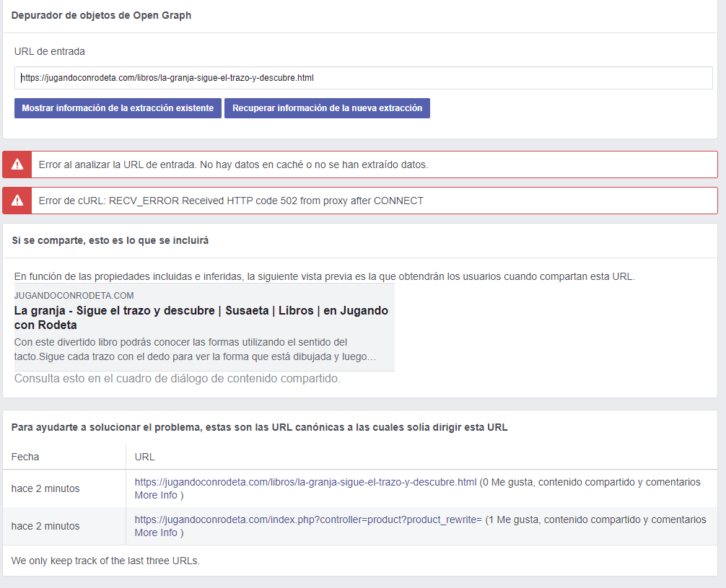
Task: Click 'We only keep track of the last three URLs'
Action: [105, 561]
